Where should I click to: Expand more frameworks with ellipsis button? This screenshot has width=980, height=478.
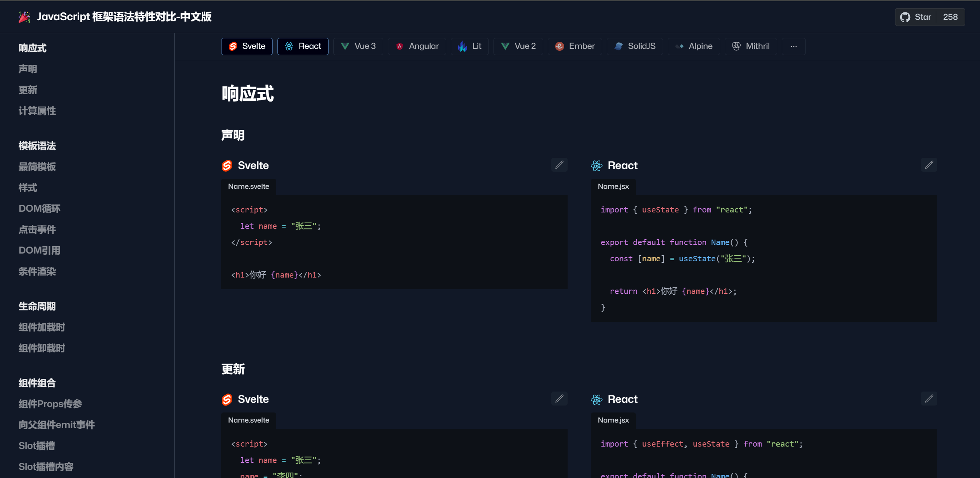[793, 46]
